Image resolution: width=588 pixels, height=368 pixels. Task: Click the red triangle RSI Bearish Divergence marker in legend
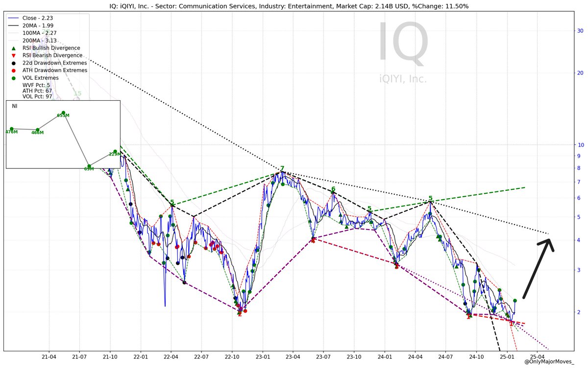14,55
